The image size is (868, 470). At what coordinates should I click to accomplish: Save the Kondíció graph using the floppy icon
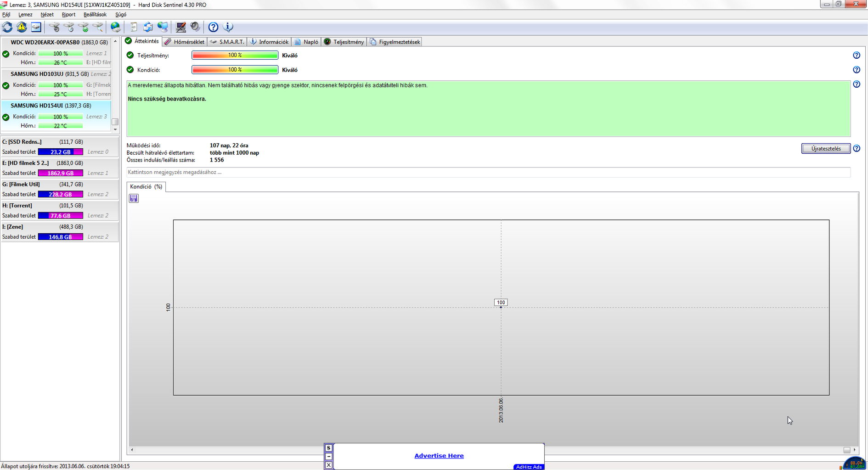pyautogui.click(x=134, y=198)
